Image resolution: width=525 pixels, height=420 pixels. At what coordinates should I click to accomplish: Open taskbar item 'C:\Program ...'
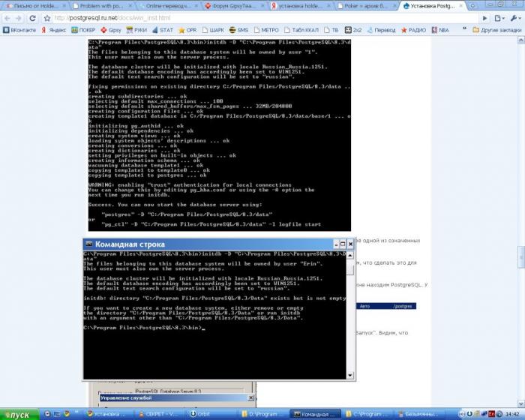pos(367,414)
